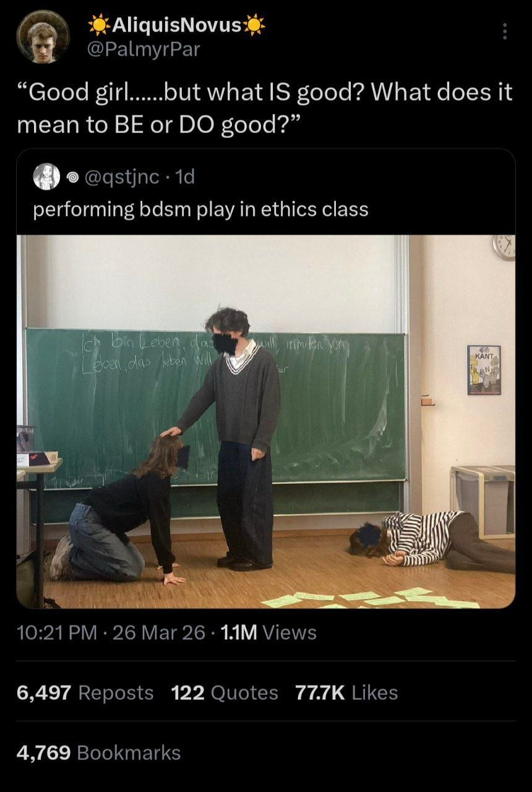Open the 4,769 Bookmarks count
Image resolution: width=532 pixels, height=792 pixels.
tap(99, 752)
